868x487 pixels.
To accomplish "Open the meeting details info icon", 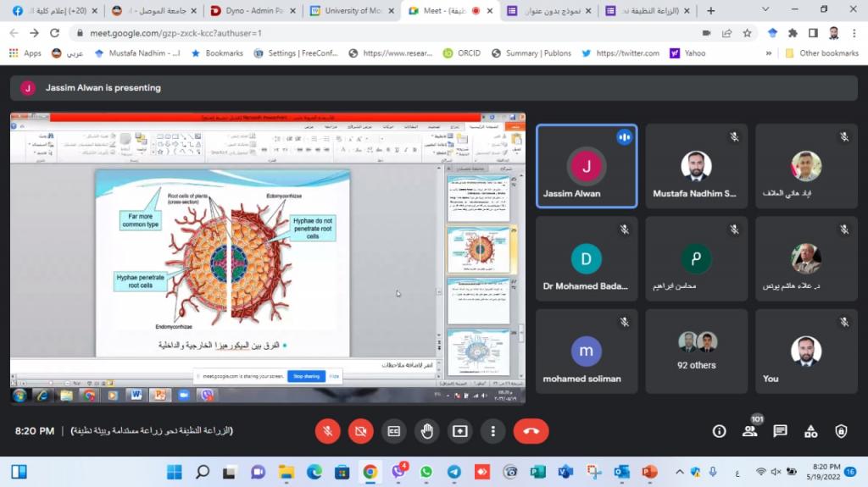I will (719, 431).
